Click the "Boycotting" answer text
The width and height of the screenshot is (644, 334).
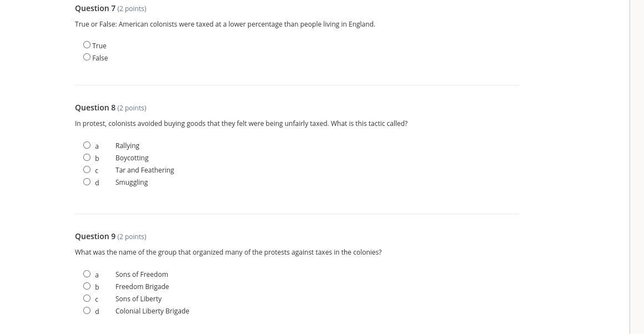tap(132, 158)
